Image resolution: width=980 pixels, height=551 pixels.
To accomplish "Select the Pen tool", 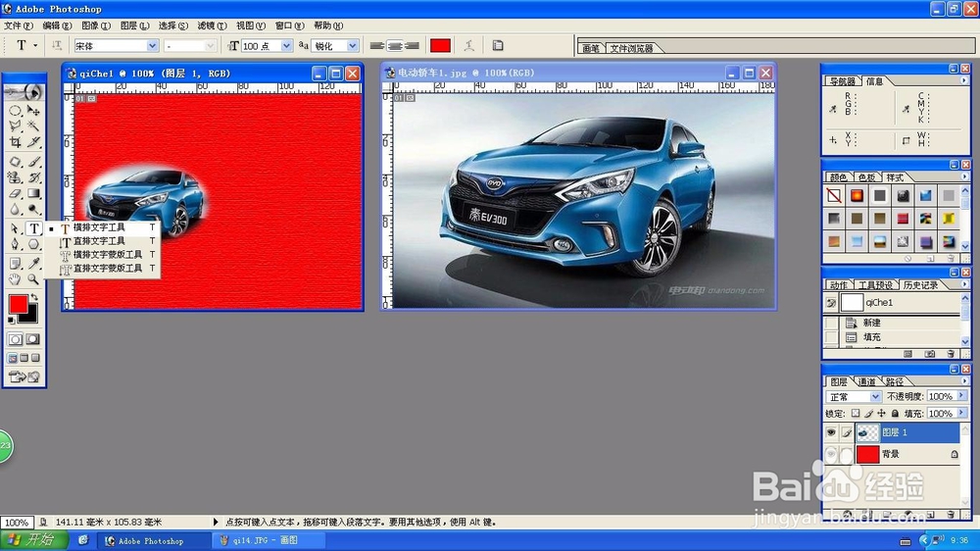I will pyautogui.click(x=15, y=244).
